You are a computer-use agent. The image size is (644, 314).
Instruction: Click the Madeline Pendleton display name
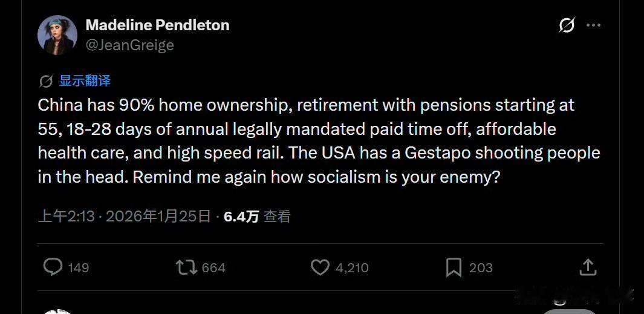[x=157, y=25]
